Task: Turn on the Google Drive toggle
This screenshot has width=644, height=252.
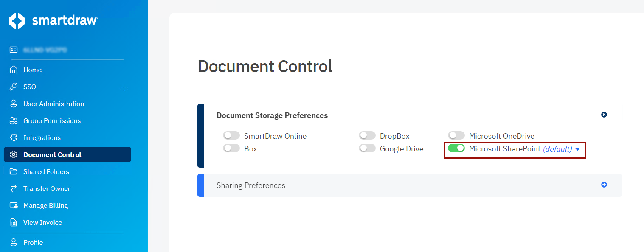Action: (367, 149)
